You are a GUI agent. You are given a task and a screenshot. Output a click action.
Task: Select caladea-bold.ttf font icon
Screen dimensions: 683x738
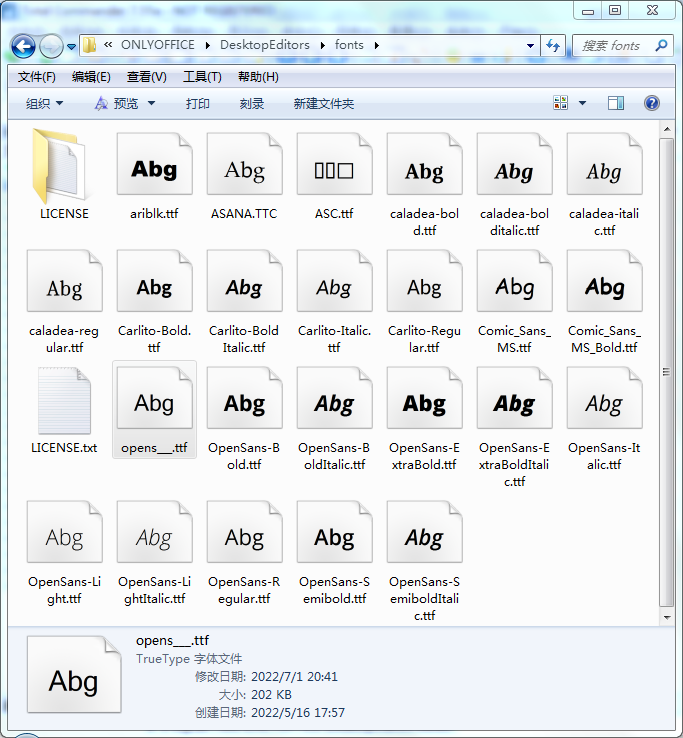click(x=425, y=164)
